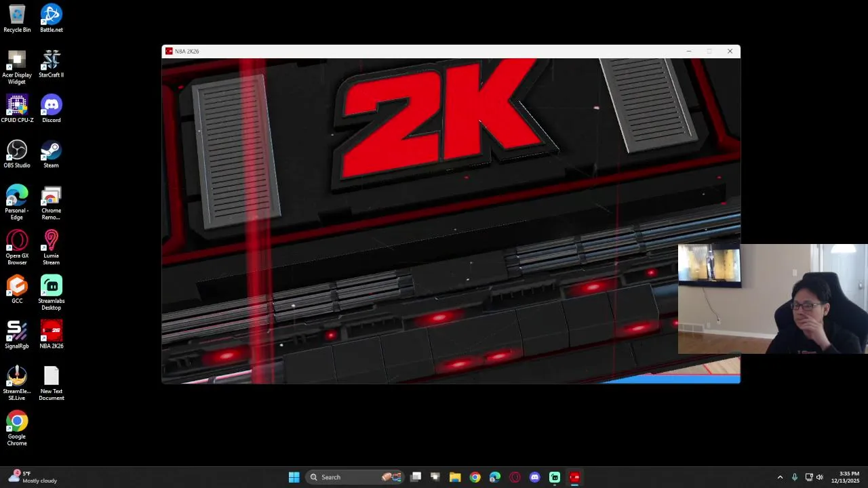Select the NBA 2K26 desktop shortcut
The height and width of the screenshot is (488, 868).
(x=51, y=335)
